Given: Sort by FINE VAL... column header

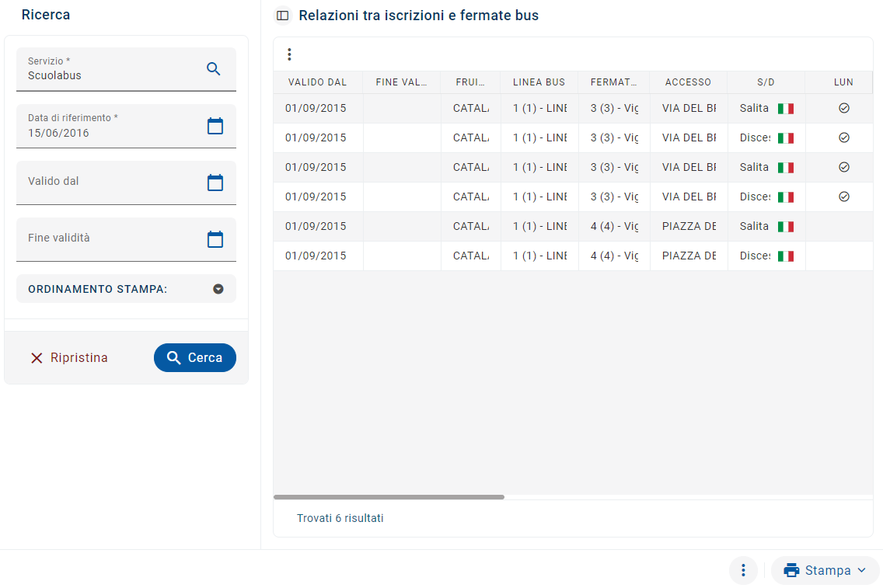Looking at the screenshot, I should (x=401, y=82).
